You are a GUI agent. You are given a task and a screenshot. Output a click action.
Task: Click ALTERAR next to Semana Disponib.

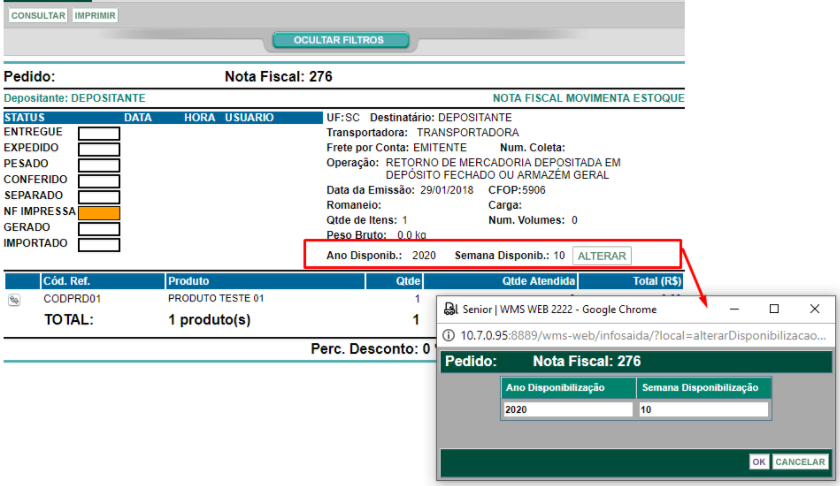click(602, 256)
